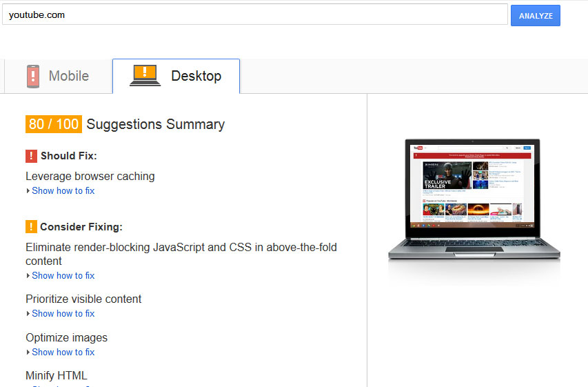The height and width of the screenshot is (387, 588).
Task: Open Show how to fix under Prioritize visible content
Action: (x=63, y=313)
